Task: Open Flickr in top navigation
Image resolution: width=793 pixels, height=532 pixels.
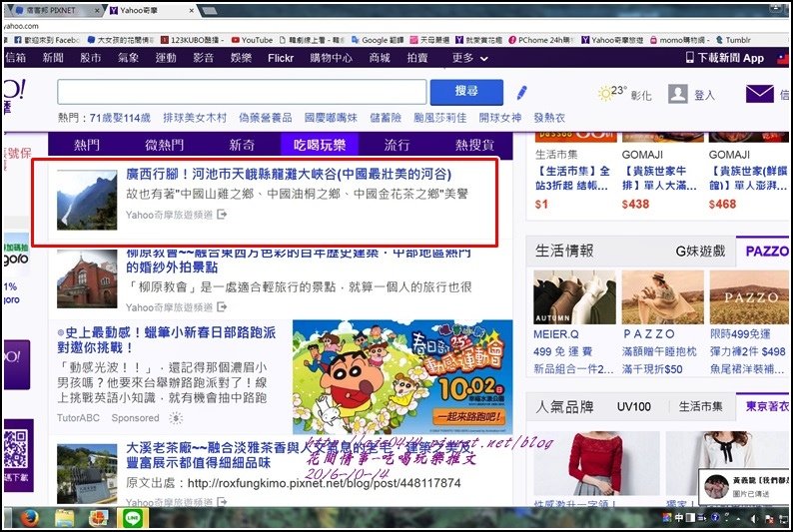Action: pos(281,58)
